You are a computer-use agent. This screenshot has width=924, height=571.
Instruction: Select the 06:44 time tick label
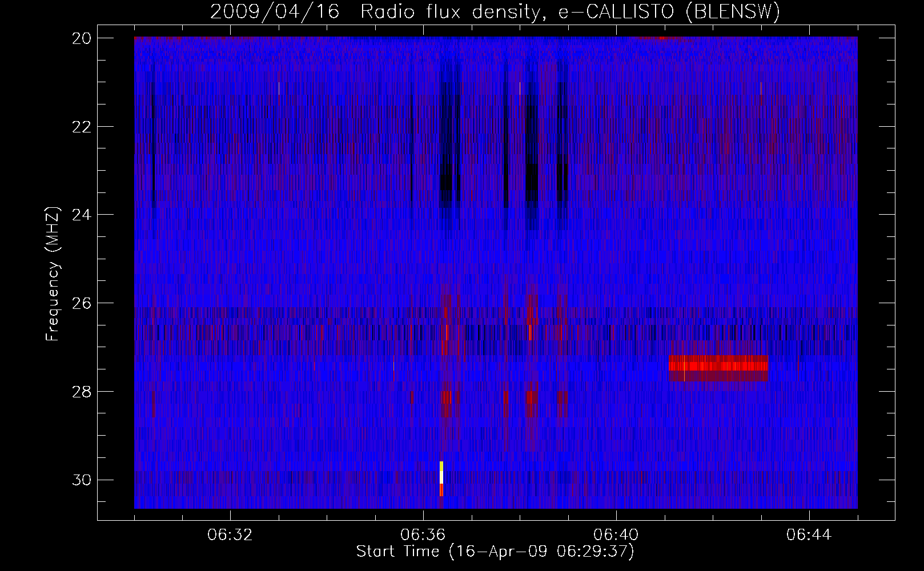click(809, 535)
